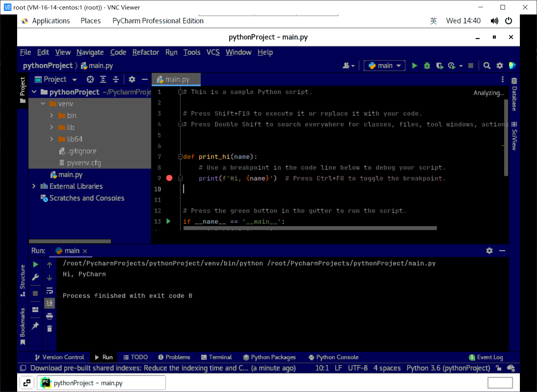Open the profiler run icon

[x=452, y=65]
